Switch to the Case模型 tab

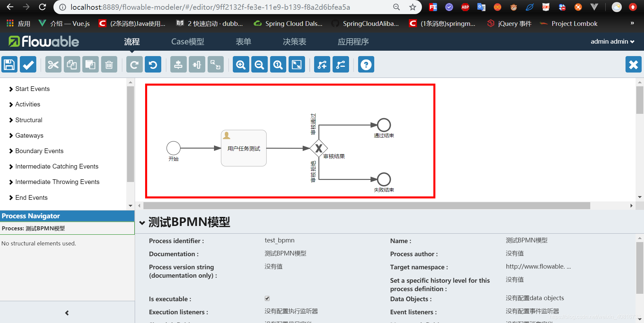(x=187, y=42)
